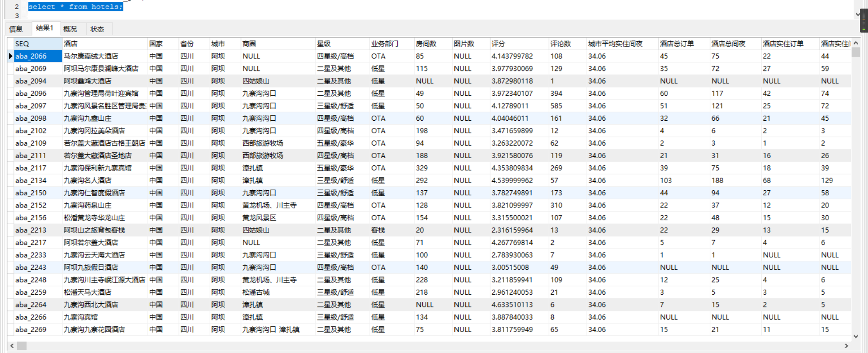Screen dimensions: 868x353
Task: Click total orders value 103
Action: point(666,181)
